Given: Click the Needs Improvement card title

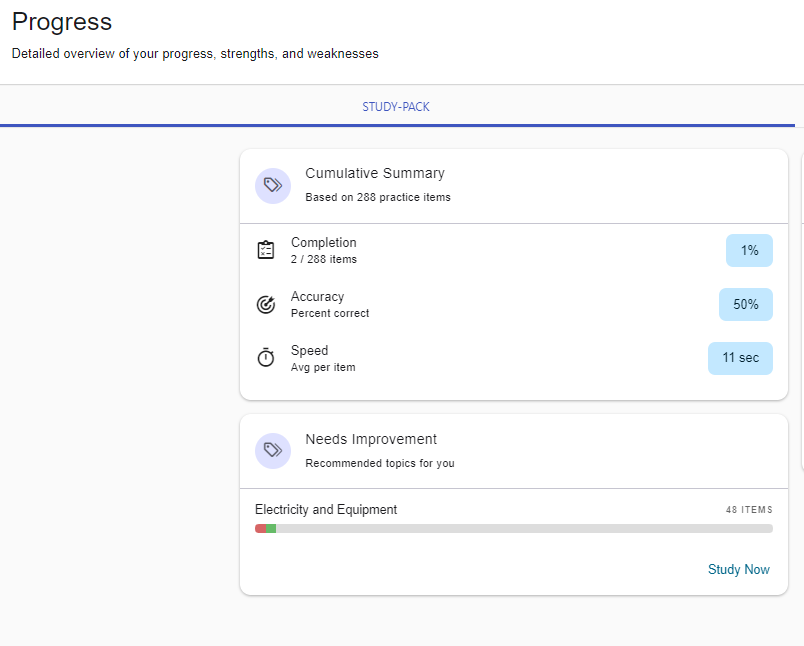Looking at the screenshot, I should coord(371,439).
